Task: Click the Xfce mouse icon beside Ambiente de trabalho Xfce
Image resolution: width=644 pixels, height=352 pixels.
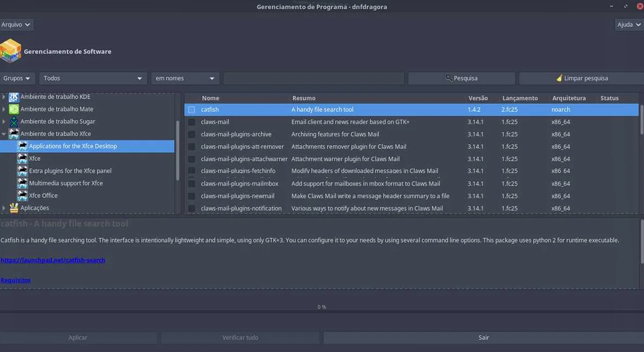Action: [14, 134]
